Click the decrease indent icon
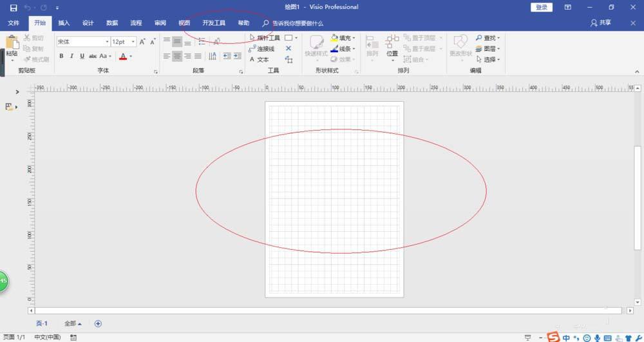The width and height of the screenshot is (644, 342). pos(227,56)
